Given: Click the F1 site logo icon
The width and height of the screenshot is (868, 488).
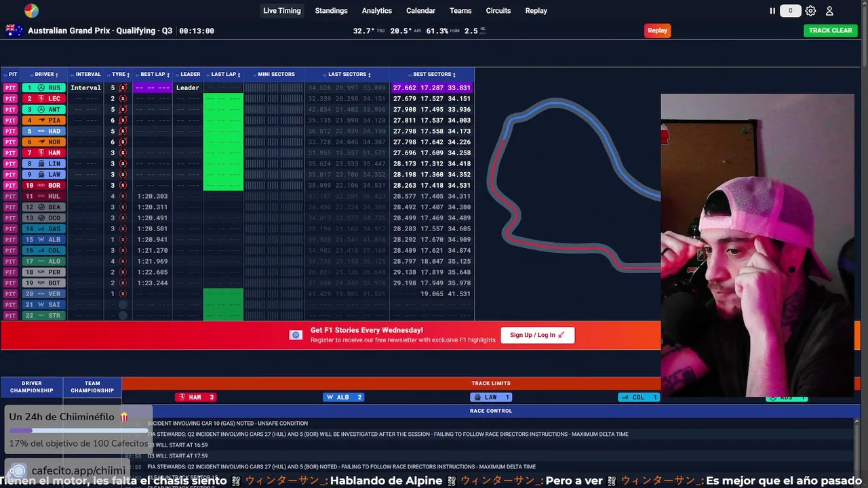Looking at the screenshot, I should click(31, 10).
